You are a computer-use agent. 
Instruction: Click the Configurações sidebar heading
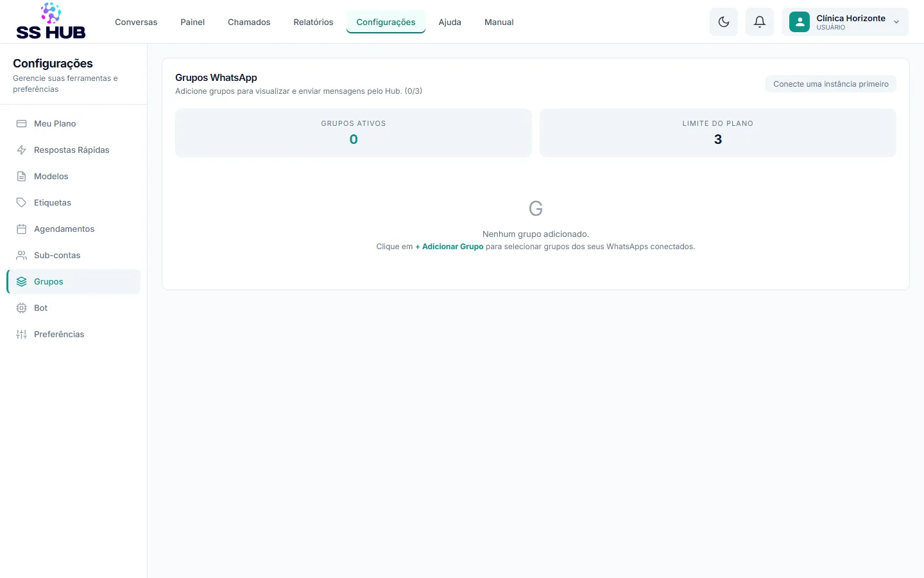[53, 64]
